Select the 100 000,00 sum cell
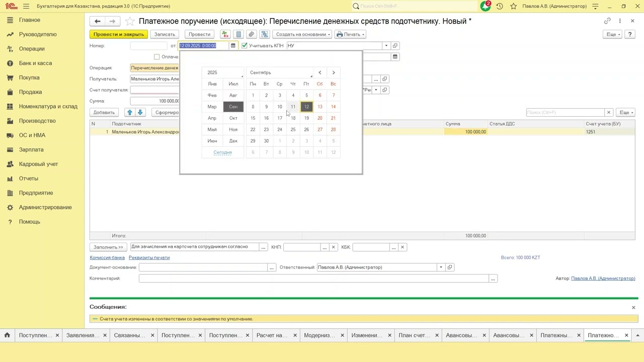 pyautogui.click(x=466, y=132)
